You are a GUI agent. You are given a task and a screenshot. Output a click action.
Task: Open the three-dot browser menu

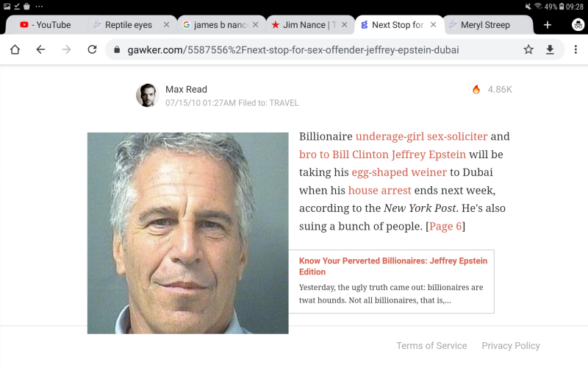(x=576, y=49)
